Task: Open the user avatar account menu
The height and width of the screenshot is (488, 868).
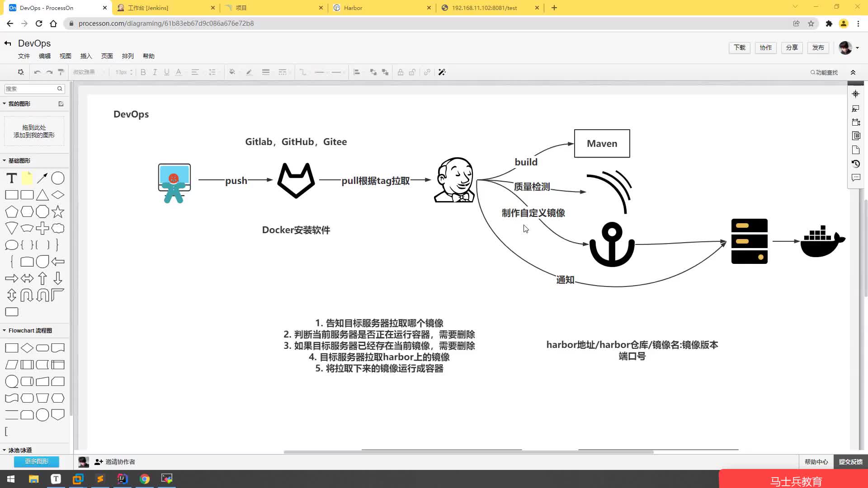Action: coord(849,47)
